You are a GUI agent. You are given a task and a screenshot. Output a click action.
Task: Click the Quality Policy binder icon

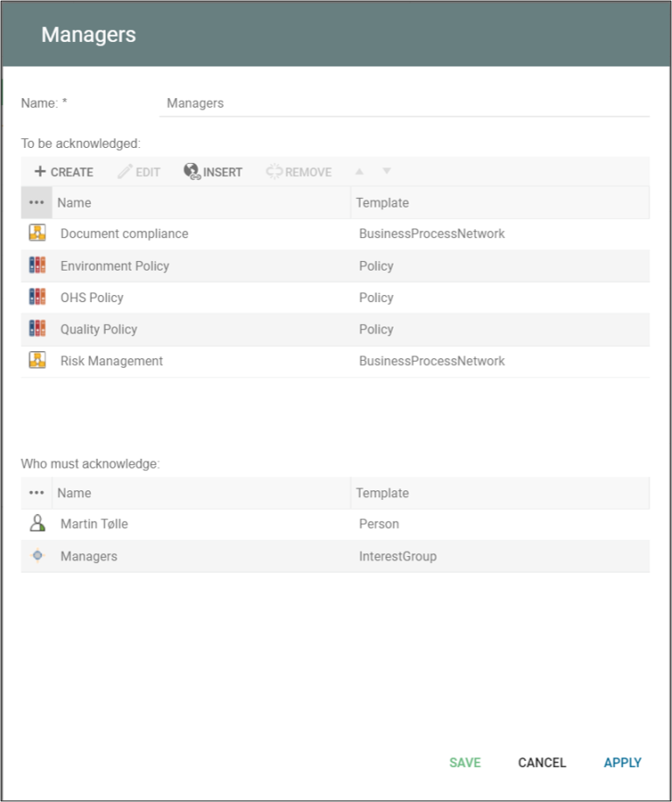click(37, 329)
